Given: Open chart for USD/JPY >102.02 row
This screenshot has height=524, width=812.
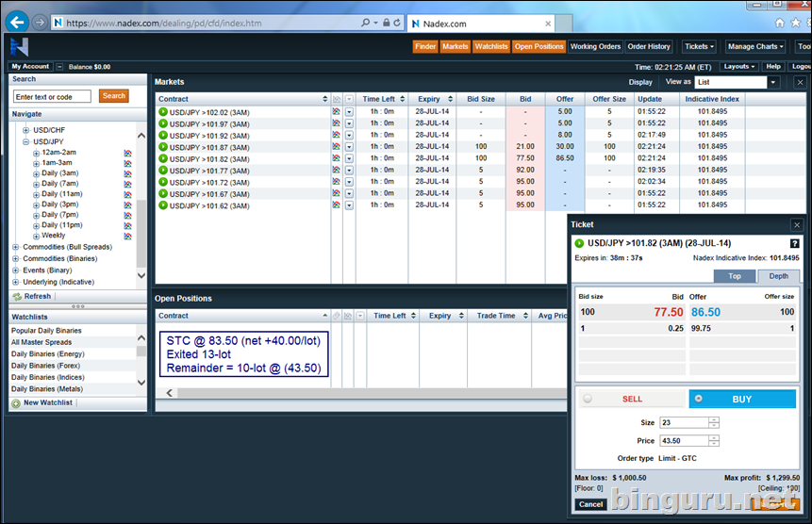Looking at the screenshot, I should click(336, 112).
